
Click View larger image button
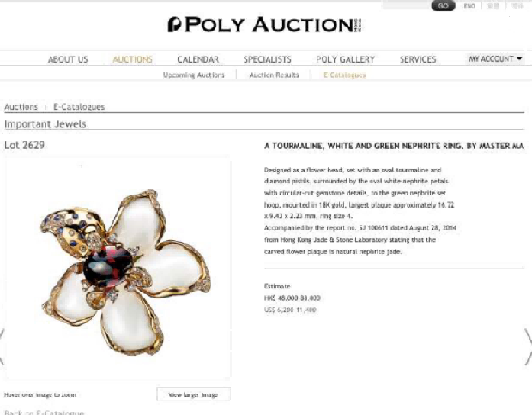click(193, 394)
